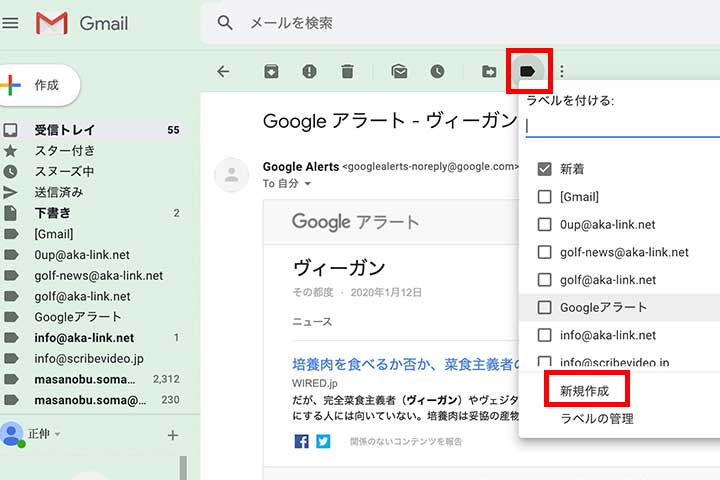Screen dimensions: 720x480
Task: Click the Google アラート header logo text
Action: [x=355, y=222]
